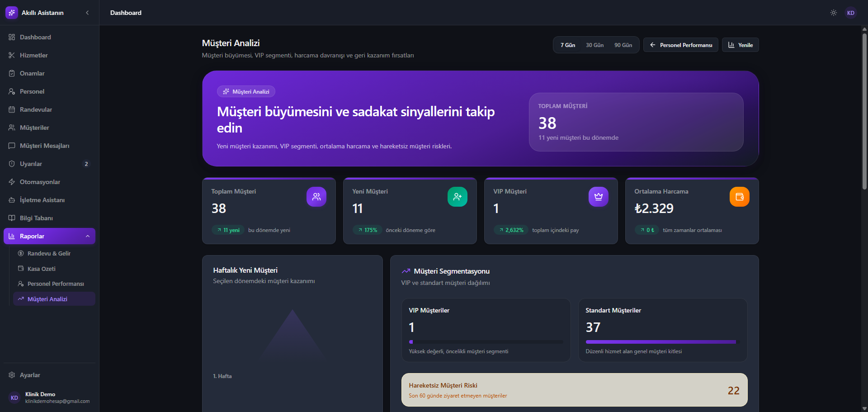Open Randevular in the sidebar

[x=50, y=109]
